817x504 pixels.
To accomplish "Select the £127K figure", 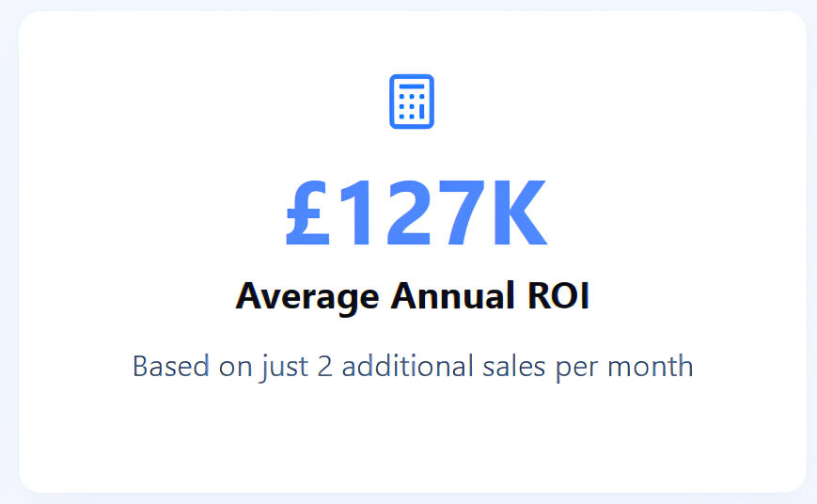I will pyautogui.click(x=416, y=213).
